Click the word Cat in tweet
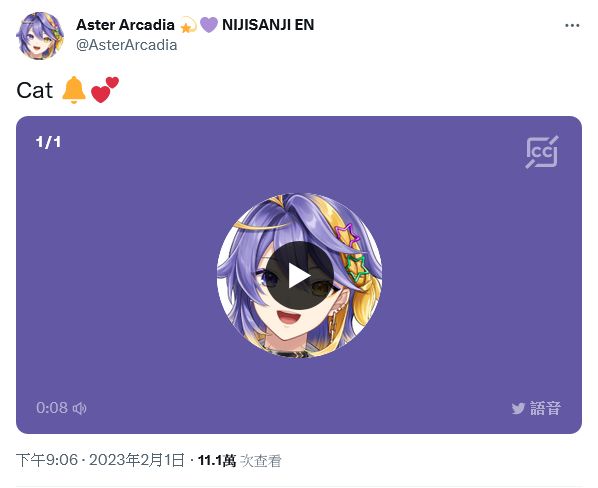Screen dimensions: 598x488 coord(35,90)
